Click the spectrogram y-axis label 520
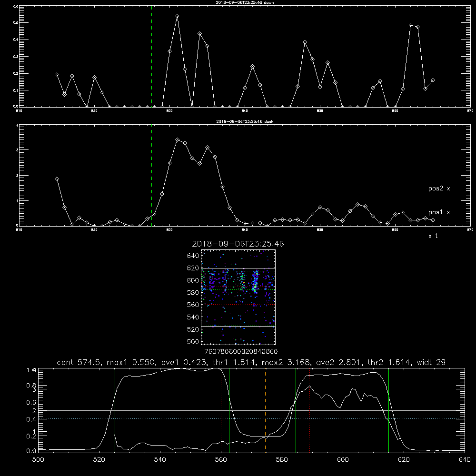The width and height of the screenshot is (476, 476). tap(193, 329)
